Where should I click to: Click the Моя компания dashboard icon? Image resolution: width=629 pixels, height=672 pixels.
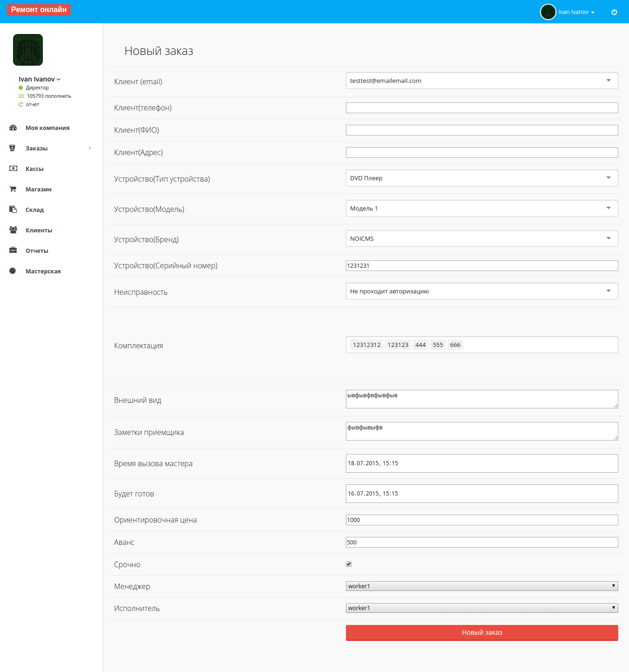(x=13, y=128)
